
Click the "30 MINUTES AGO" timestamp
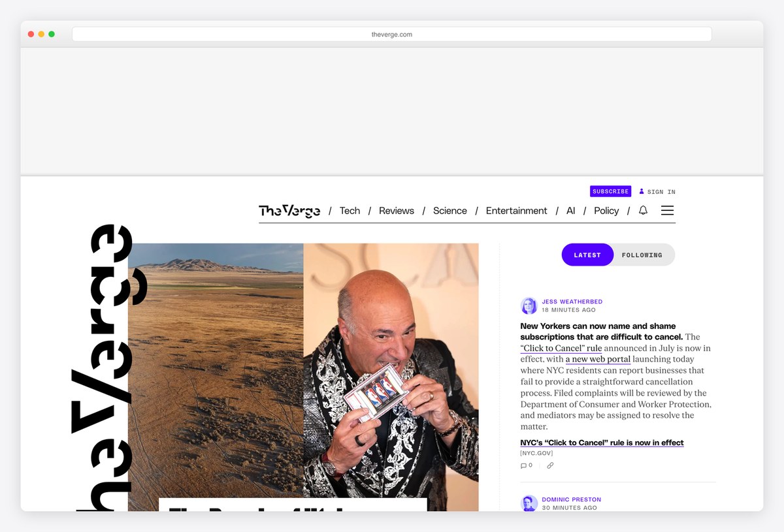click(569, 508)
